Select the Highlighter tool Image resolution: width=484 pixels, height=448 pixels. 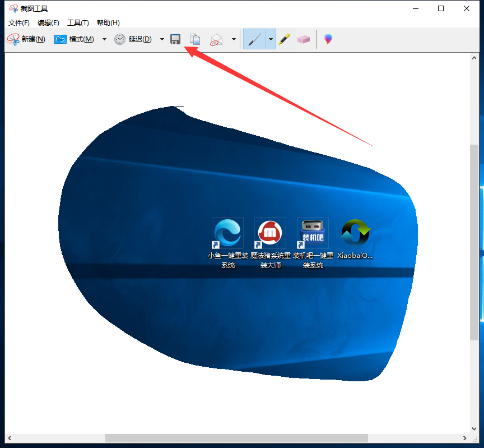point(284,39)
